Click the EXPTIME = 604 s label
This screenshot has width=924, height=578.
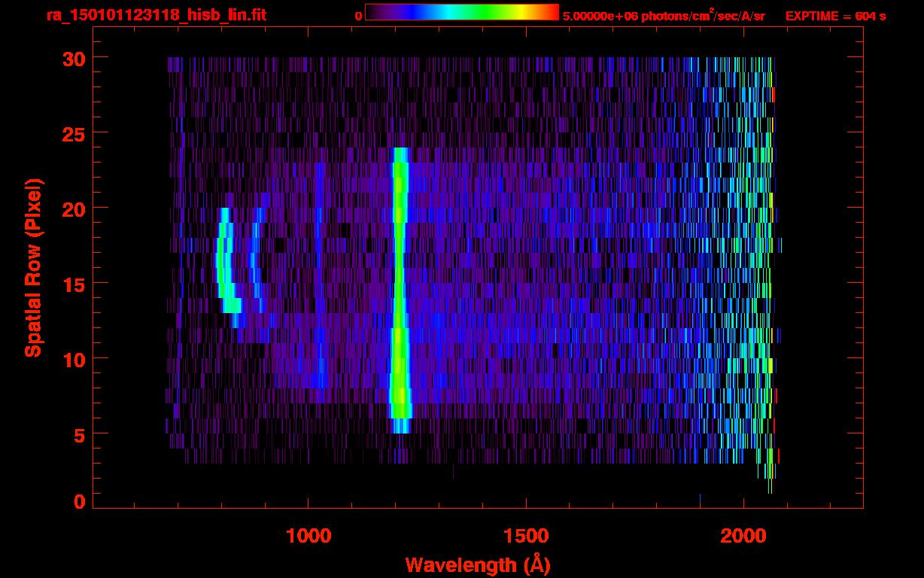coord(835,16)
